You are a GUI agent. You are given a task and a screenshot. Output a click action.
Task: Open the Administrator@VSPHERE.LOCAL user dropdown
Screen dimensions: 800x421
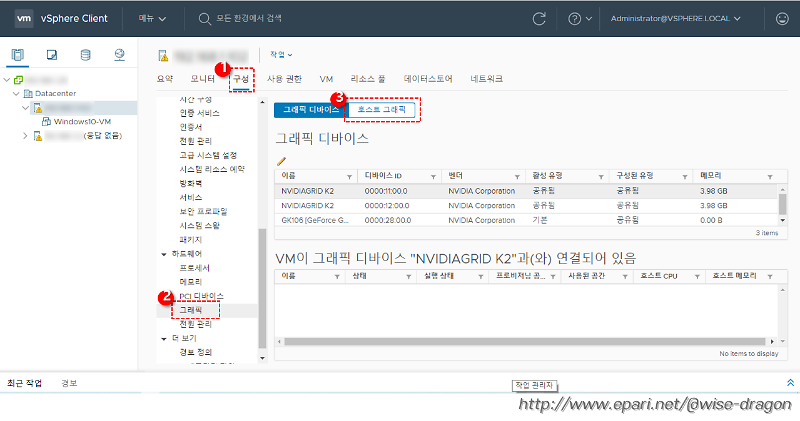(x=676, y=18)
